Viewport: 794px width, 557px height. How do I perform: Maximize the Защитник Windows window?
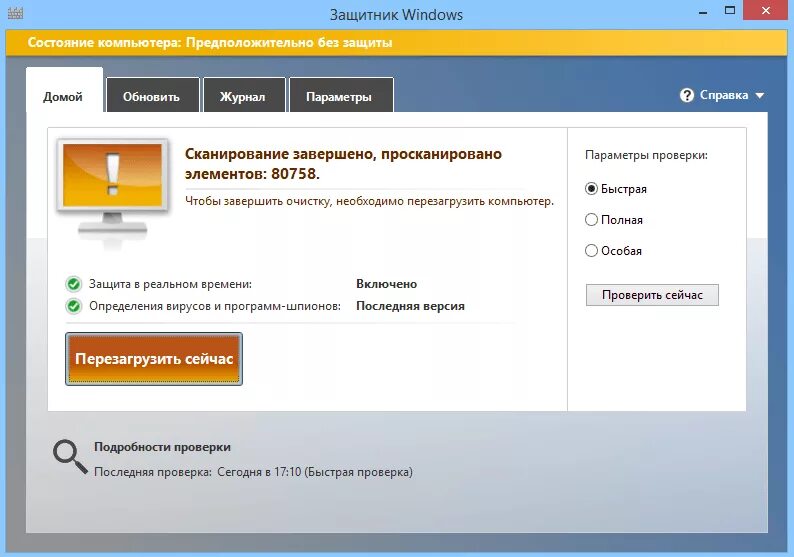(730, 11)
